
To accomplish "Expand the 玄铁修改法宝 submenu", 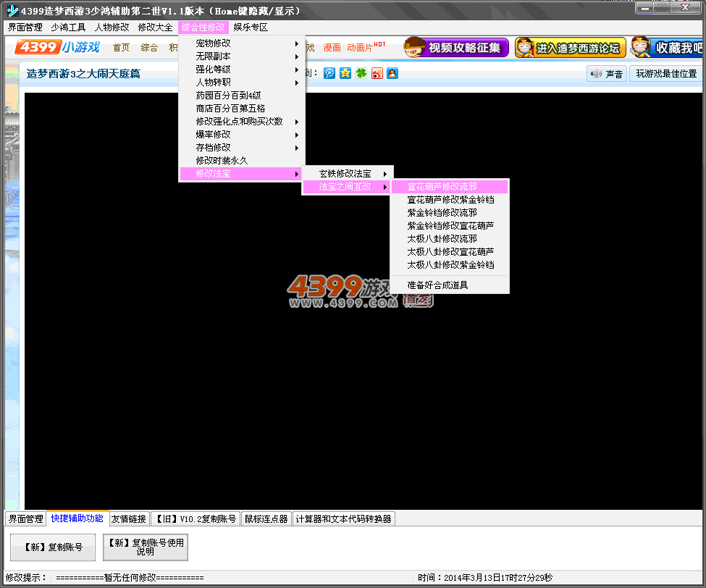I will [347, 174].
